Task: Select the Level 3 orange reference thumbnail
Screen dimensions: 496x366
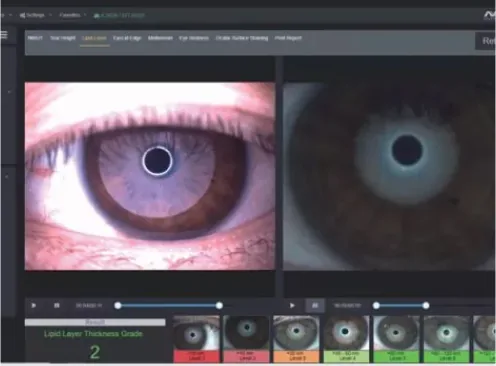Action: click(296, 339)
